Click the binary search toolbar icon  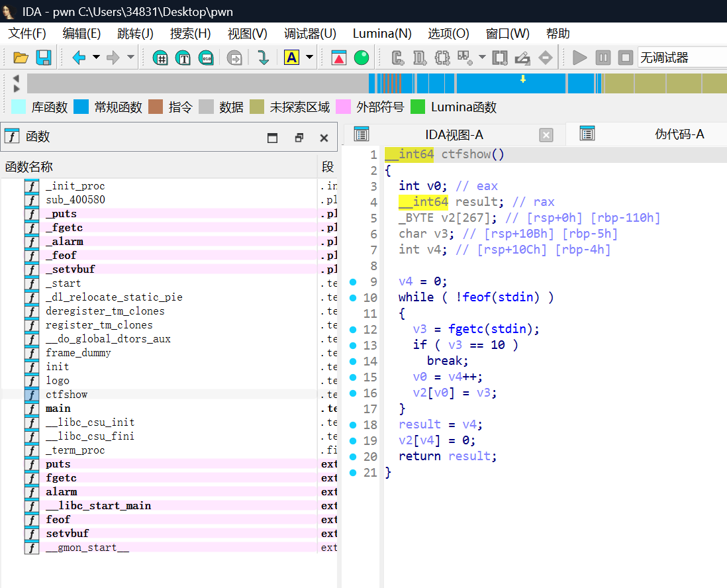point(206,58)
